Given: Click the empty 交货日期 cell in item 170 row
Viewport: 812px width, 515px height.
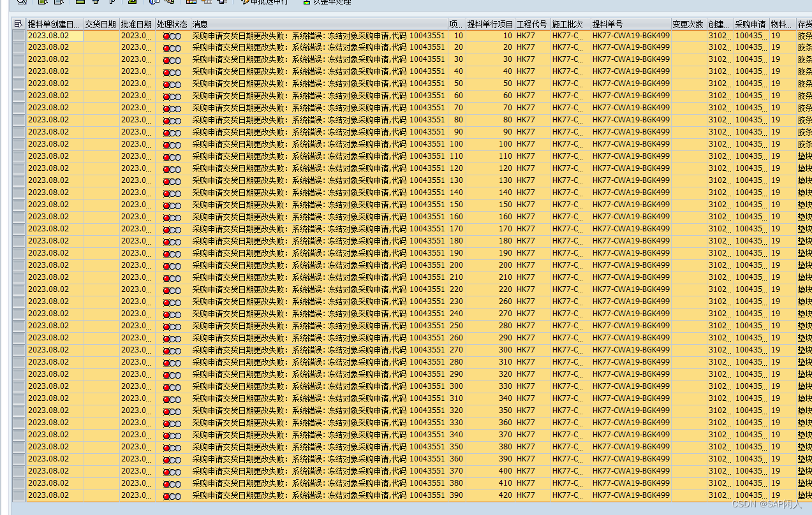Looking at the screenshot, I should pyautogui.click(x=101, y=229).
